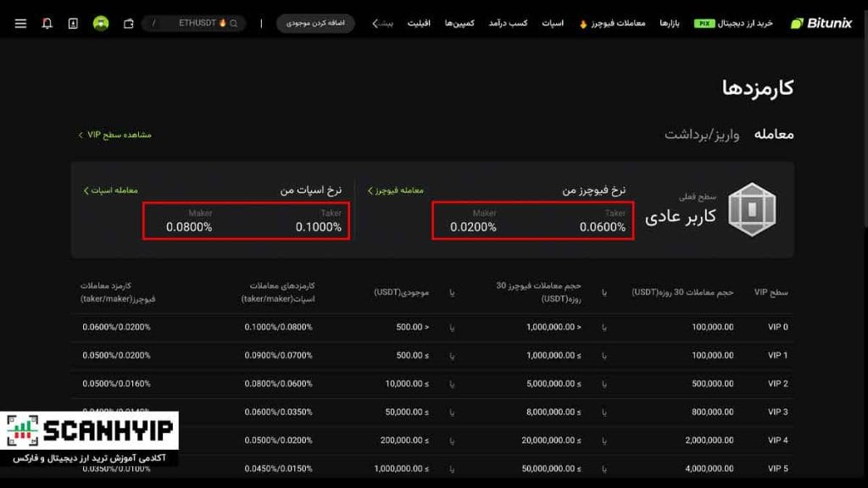Click VIP 2 volume 500,000.00
This screenshot has height=488, width=868.
(712, 384)
